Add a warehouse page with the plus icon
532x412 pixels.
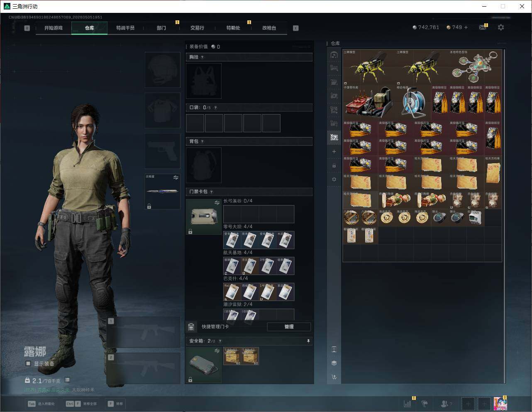click(x=334, y=152)
